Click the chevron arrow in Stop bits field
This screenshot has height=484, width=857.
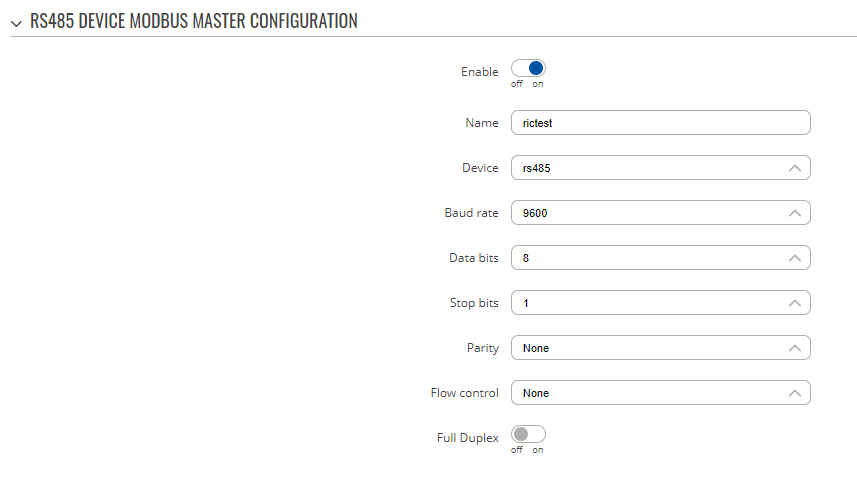[795, 303]
